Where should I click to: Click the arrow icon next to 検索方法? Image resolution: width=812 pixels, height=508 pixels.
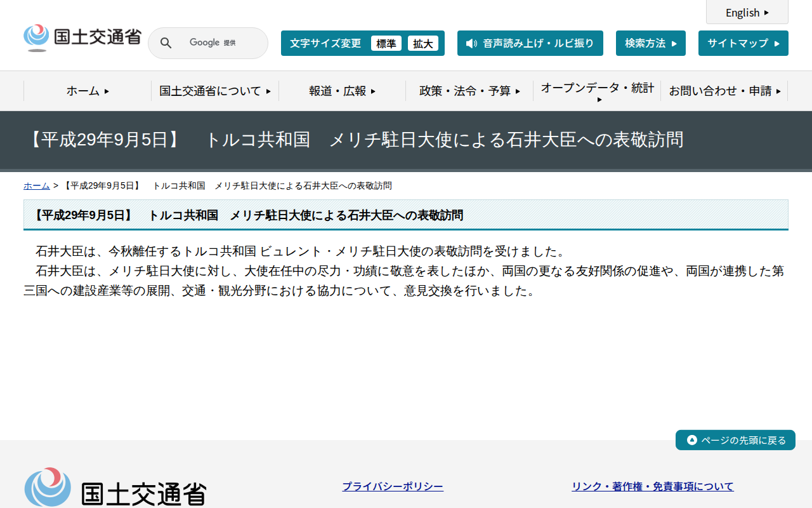pyautogui.click(x=674, y=43)
